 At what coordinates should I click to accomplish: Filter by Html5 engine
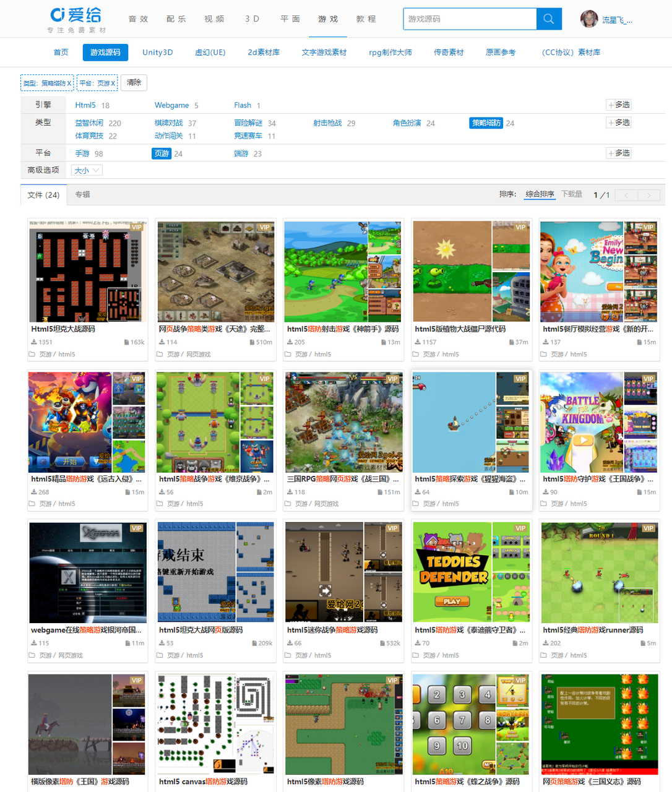(85, 105)
